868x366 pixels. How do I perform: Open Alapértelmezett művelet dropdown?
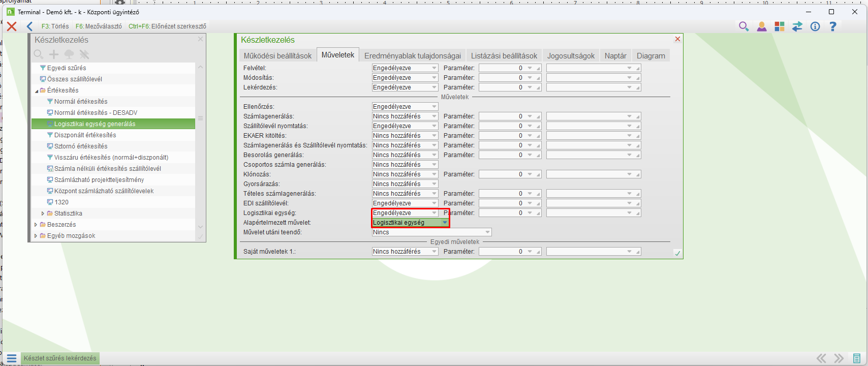click(410, 223)
